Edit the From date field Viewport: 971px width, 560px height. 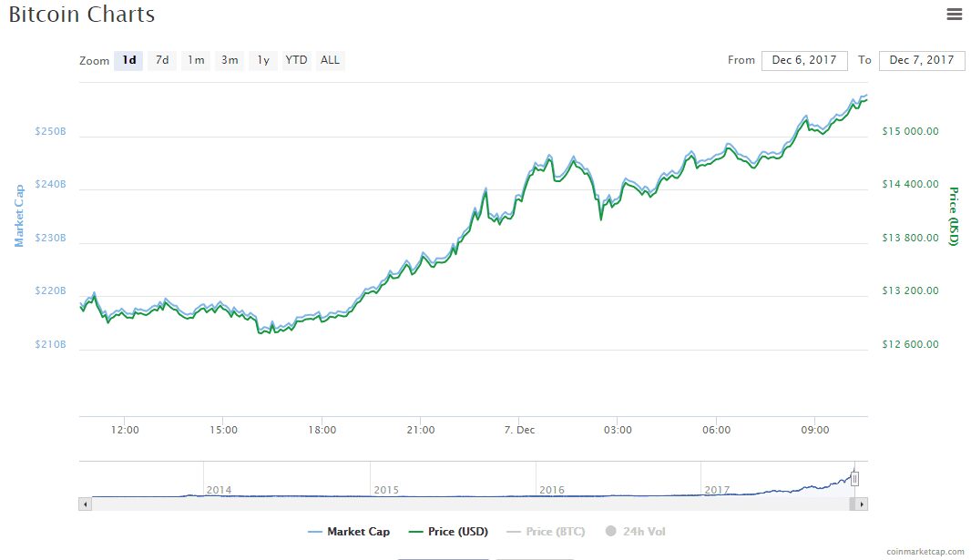(x=804, y=60)
